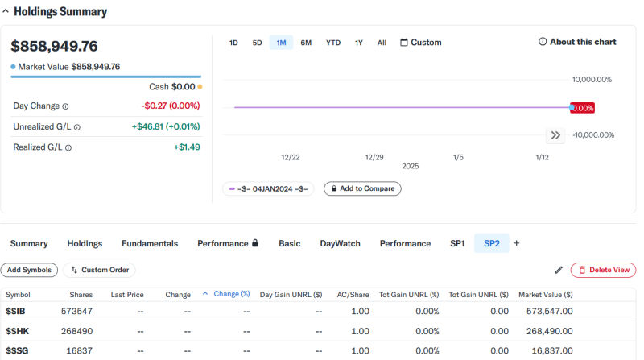Viewport: 644px width, 360px height.
Task: Click the Delete View button
Action: click(603, 270)
